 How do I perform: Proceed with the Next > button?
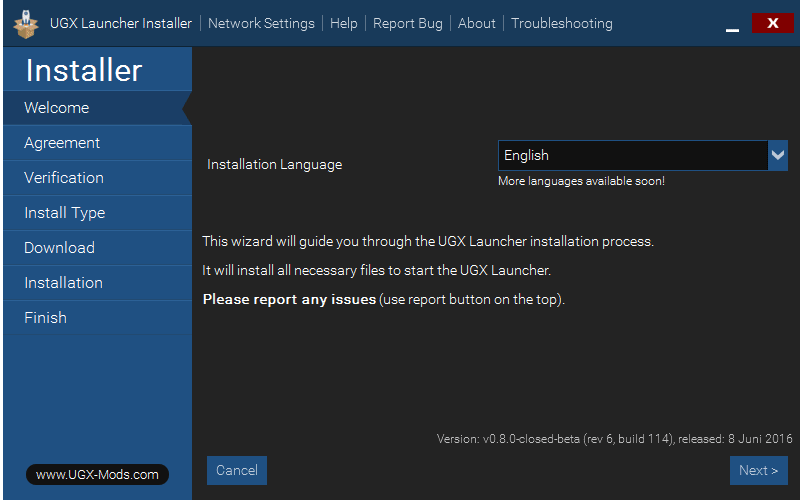pos(759,470)
